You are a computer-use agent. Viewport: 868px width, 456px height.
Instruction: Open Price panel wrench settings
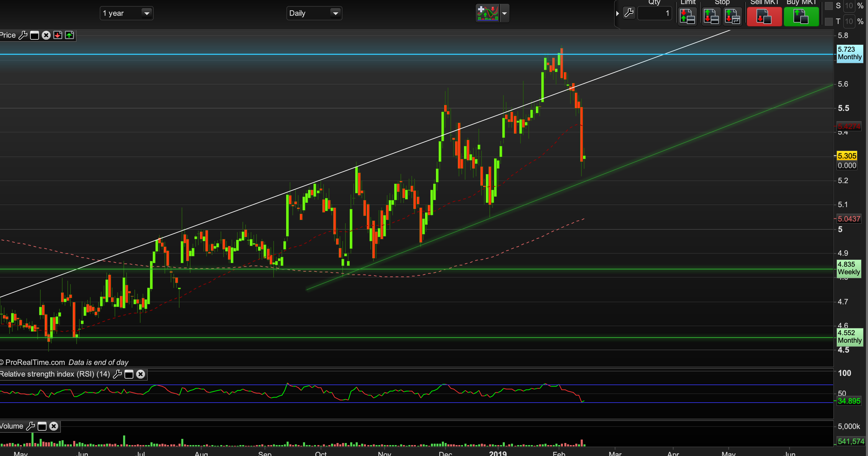[x=23, y=35]
